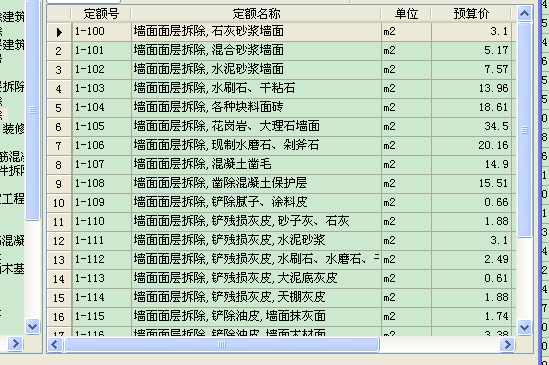Select 墙面面层拆除, 各种块料面砖 name cell

[257, 107]
